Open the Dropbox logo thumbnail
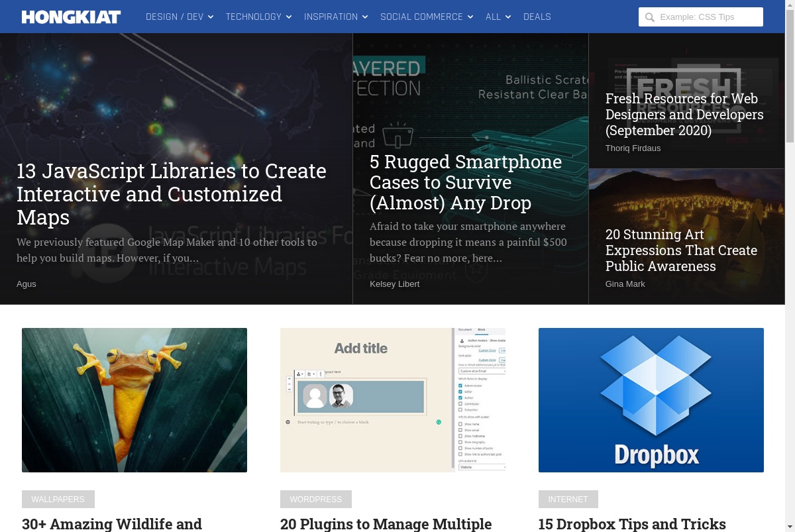Screen dimensions: 795x532 [651, 400]
